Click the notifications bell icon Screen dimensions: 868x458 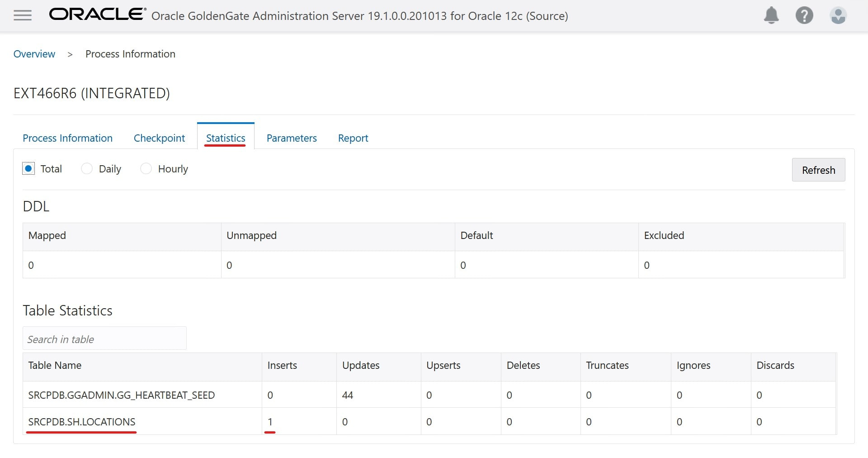771,16
